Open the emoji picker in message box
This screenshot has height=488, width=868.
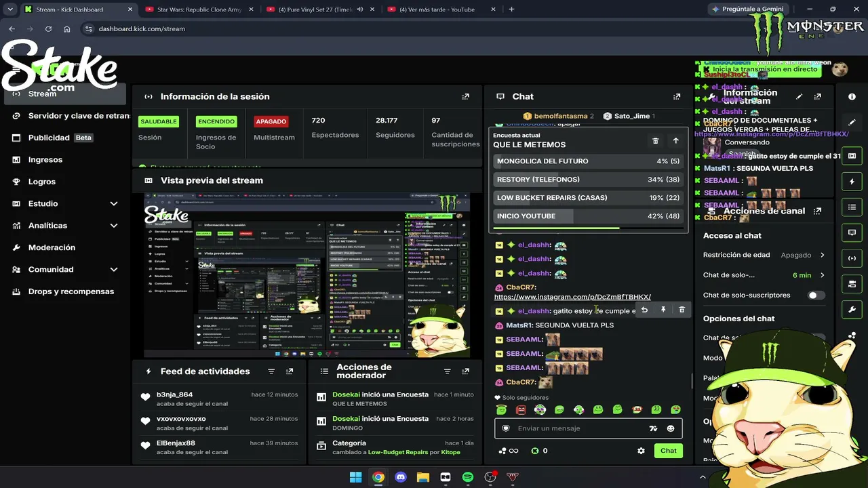671,428
